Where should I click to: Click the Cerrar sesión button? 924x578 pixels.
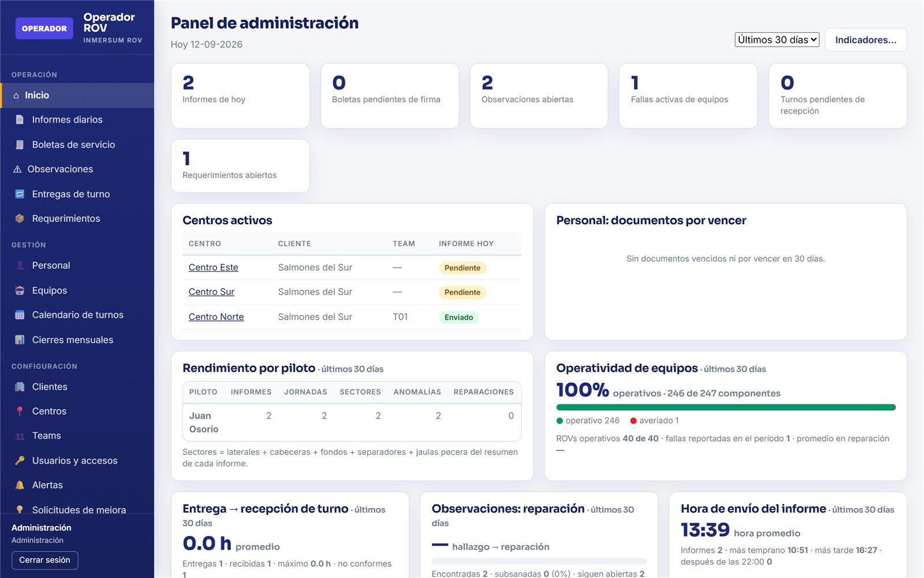click(44, 560)
